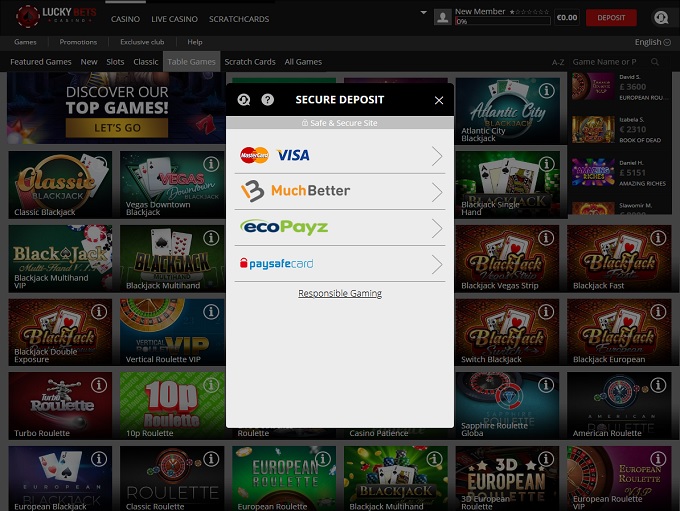
Task: Expand the ecoPayz row chevron
Action: point(436,228)
